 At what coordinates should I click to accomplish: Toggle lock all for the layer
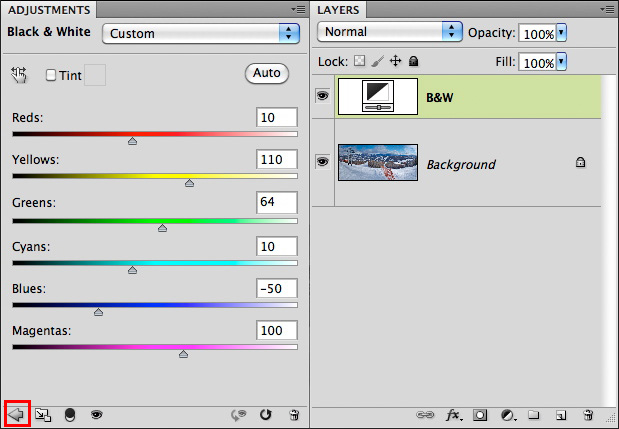pyautogui.click(x=414, y=61)
